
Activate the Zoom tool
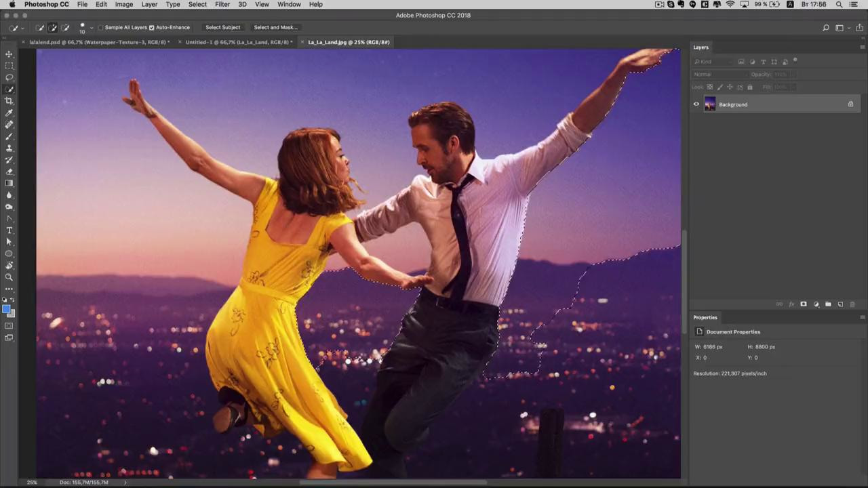tap(9, 277)
